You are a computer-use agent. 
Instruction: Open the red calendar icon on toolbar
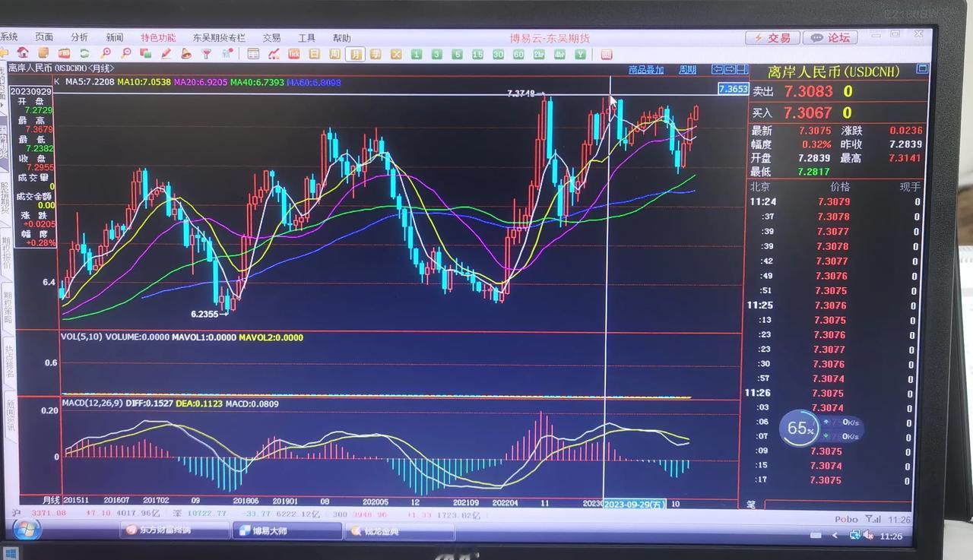pos(606,55)
